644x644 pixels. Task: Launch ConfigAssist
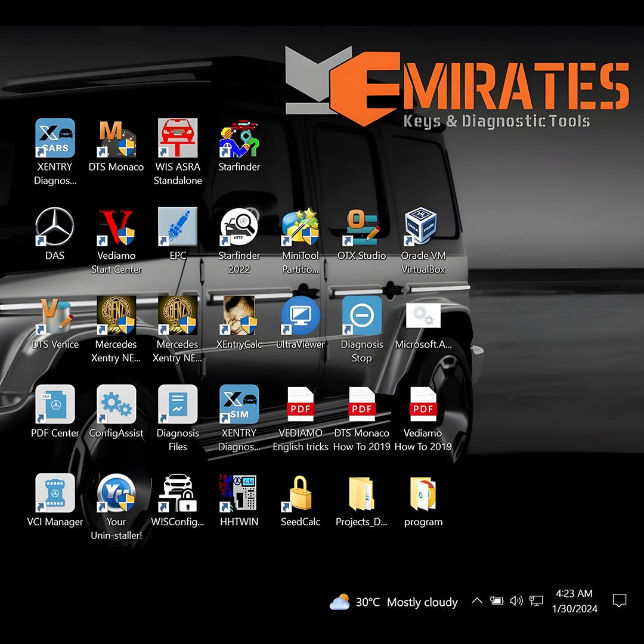[116, 404]
